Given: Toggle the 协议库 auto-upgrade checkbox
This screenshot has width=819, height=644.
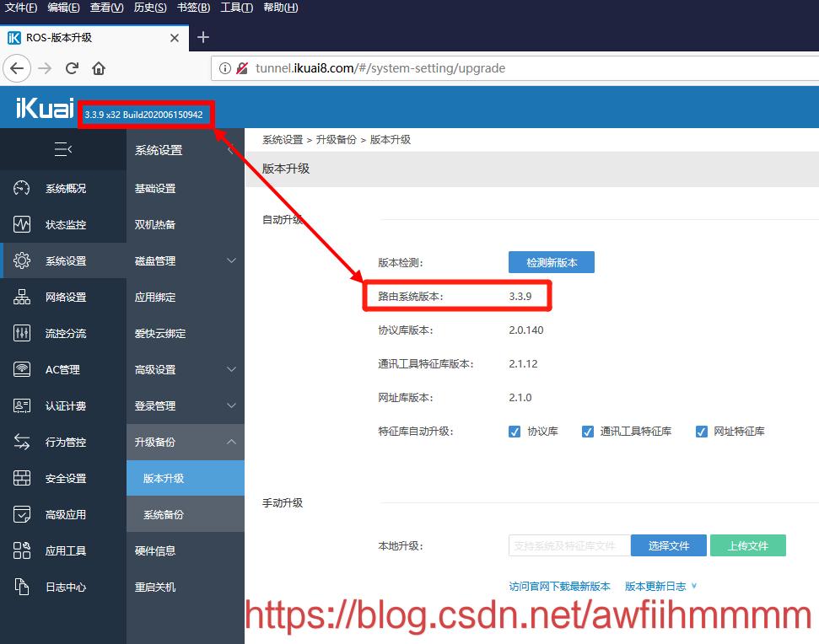Looking at the screenshot, I should (515, 432).
